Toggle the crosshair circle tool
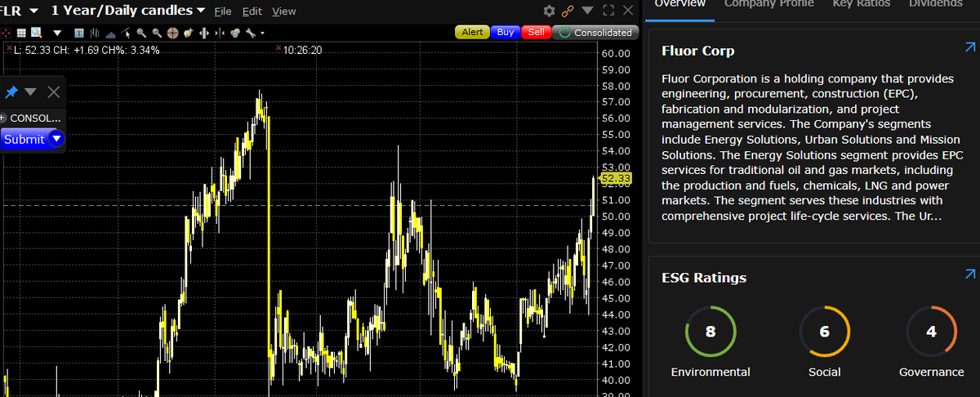This screenshot has height=397, width=980. [x=172, y=33]
